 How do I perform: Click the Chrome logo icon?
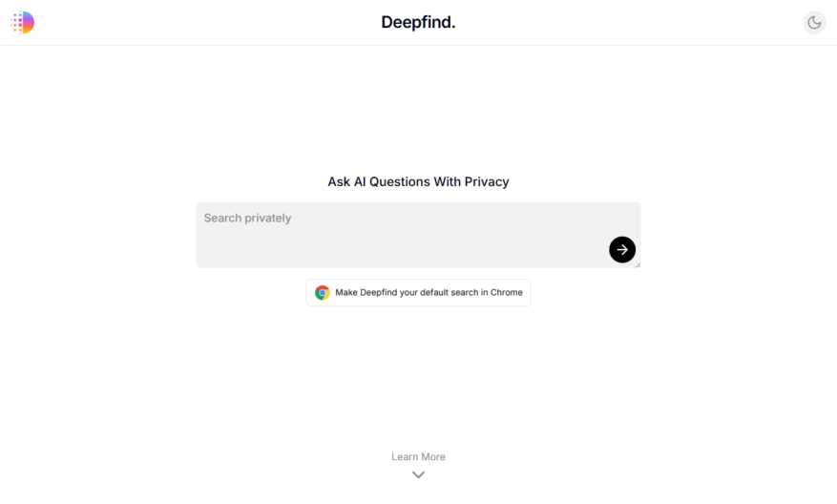(322, 293)
